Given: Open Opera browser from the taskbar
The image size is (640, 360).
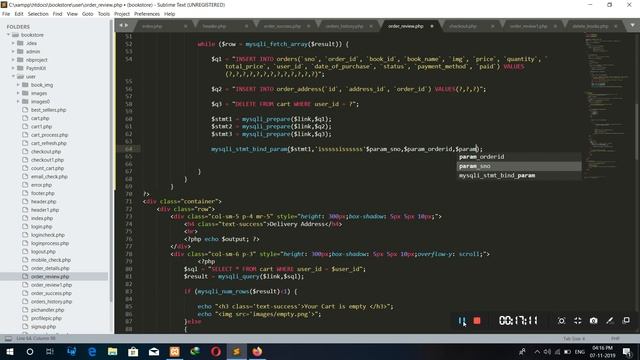Looking at the screenshot, I should 216,351.
